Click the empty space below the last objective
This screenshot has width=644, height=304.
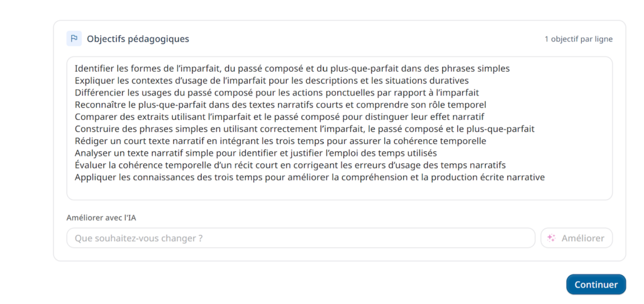pos(340,190)
